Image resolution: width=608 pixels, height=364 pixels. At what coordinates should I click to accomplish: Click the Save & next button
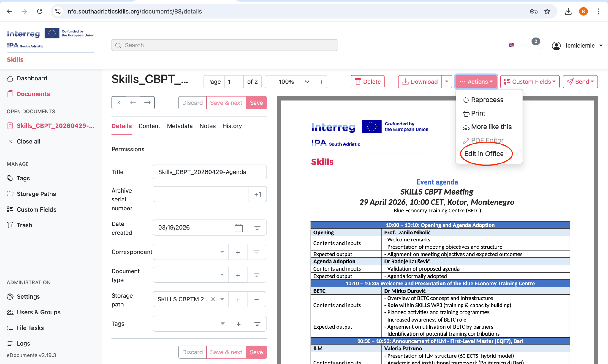(226, 103)
